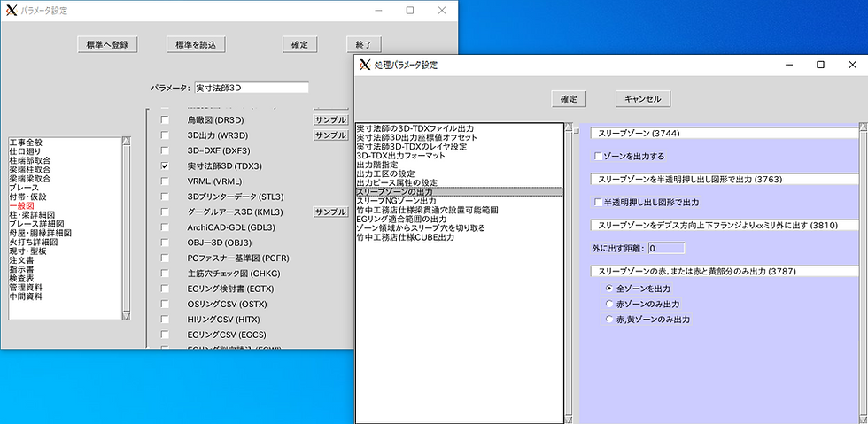Select 出力階指定 list item
The height and width of the screenshot is (424, 868).
tap(377, 165)
